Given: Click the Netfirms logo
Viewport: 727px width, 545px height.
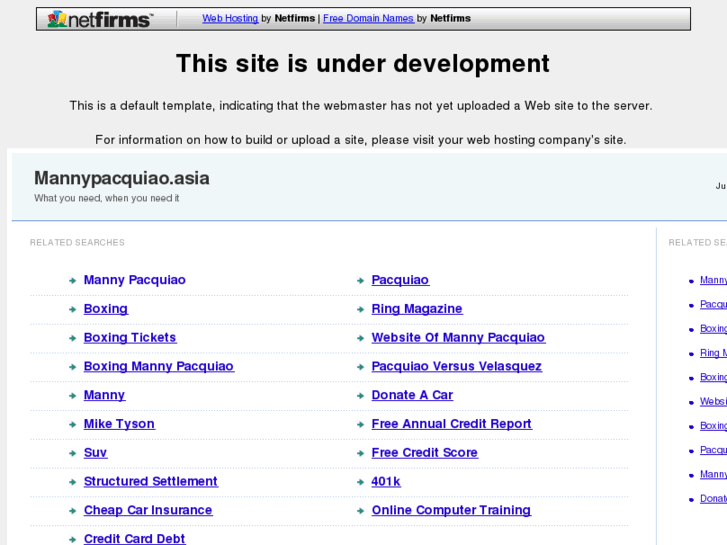Looking at the screenshot, I should 100,19.
